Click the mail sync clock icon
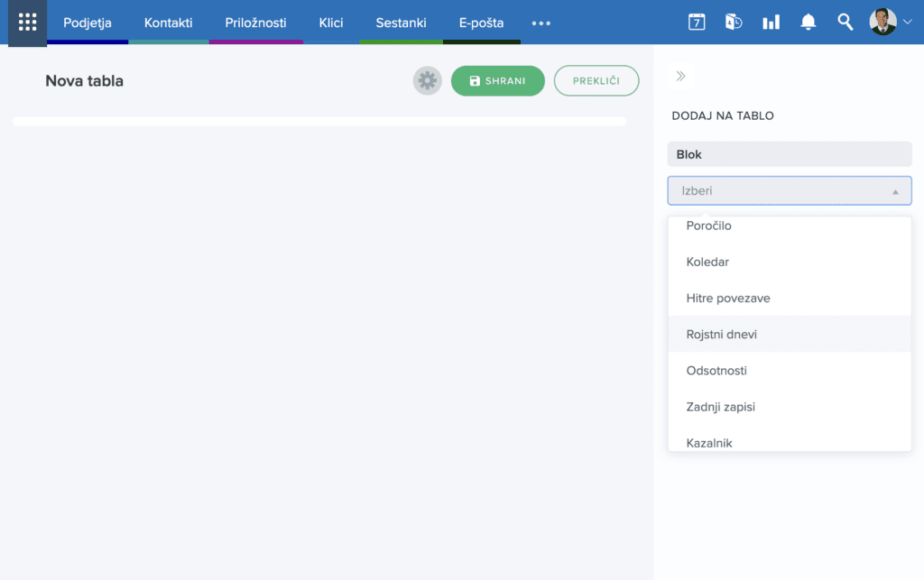 [734, 23]
